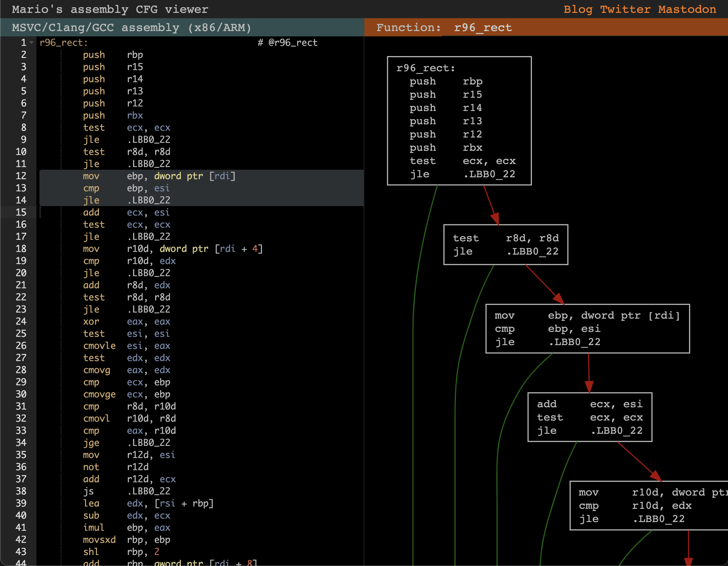Click line number 15 in the gutter
This screenshot has width=728, height=566.
[x=21, y=213]
